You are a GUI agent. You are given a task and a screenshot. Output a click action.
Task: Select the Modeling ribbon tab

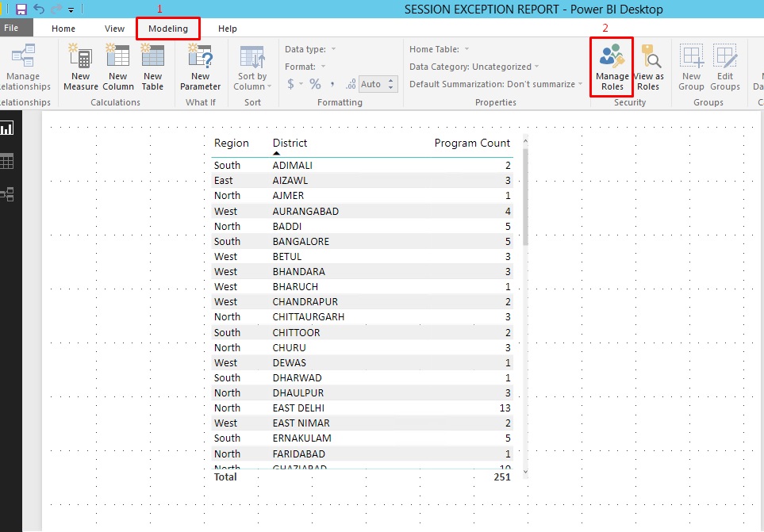(x=168, y=29)
